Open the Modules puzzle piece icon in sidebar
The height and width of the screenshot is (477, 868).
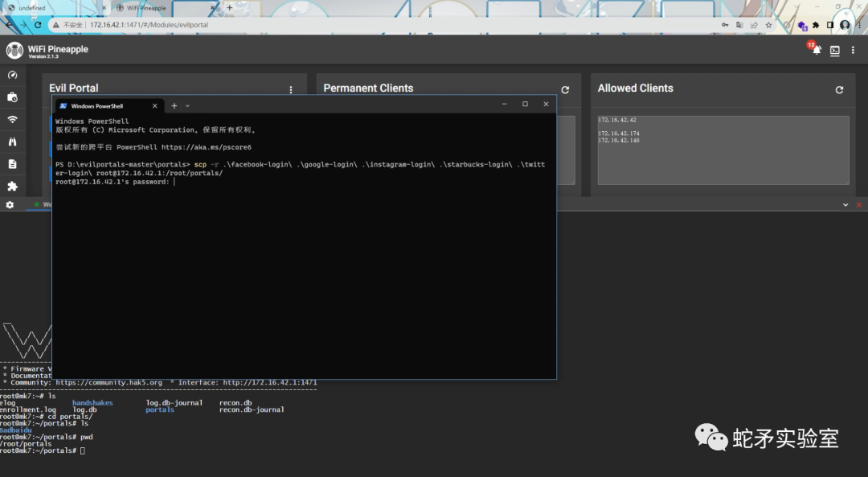coord(12,186)
